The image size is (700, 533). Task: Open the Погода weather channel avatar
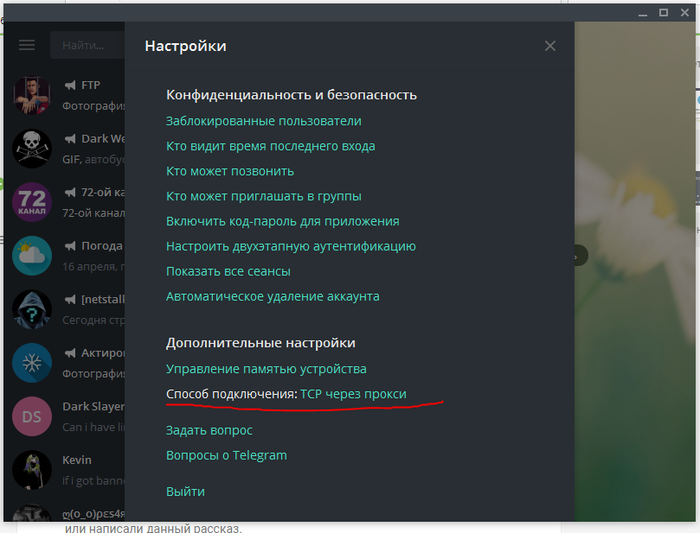(32, 255)
